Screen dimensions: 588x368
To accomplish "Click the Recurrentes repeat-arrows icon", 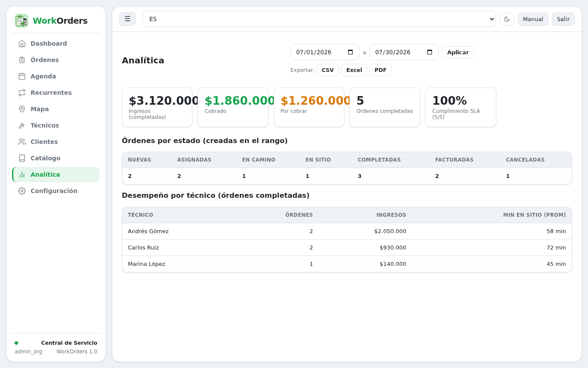I will (x=22, y=93).
